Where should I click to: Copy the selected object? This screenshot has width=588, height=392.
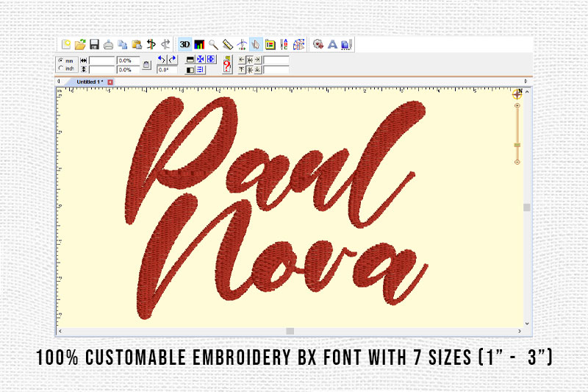pyautogui.click(x=123, y=45)
